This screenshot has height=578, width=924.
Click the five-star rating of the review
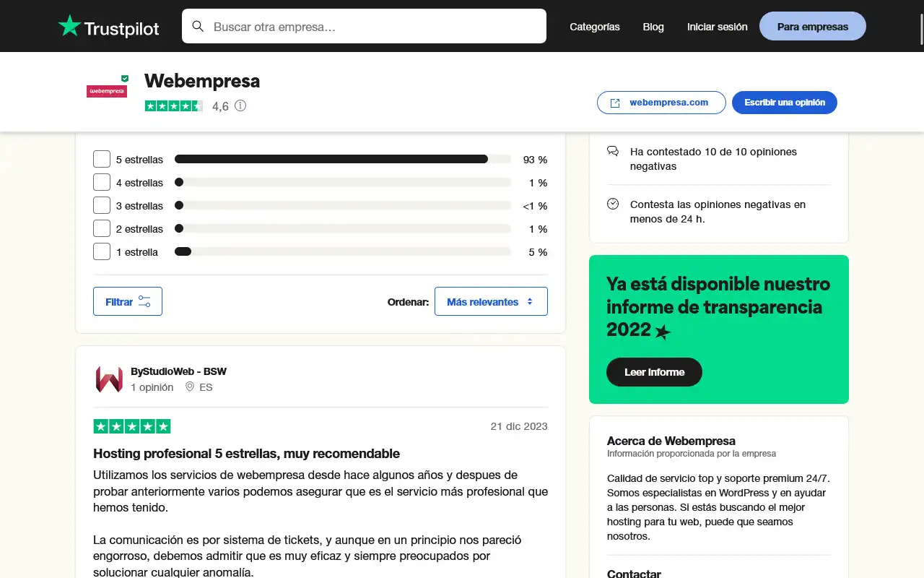coord(132,426)
